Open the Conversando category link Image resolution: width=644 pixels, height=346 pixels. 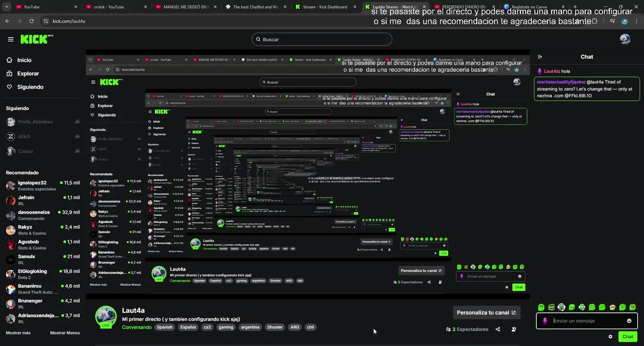coord(137,327)
